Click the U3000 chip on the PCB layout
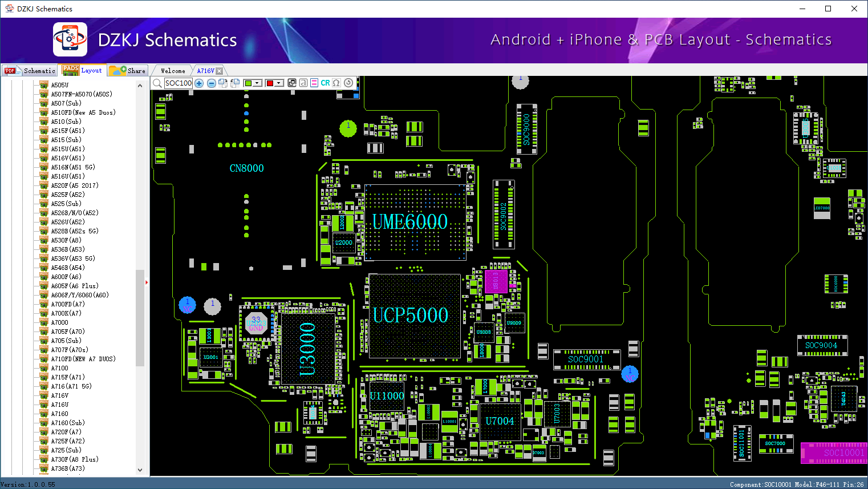Viewport: 868px width, 489px height. point(308,349)
